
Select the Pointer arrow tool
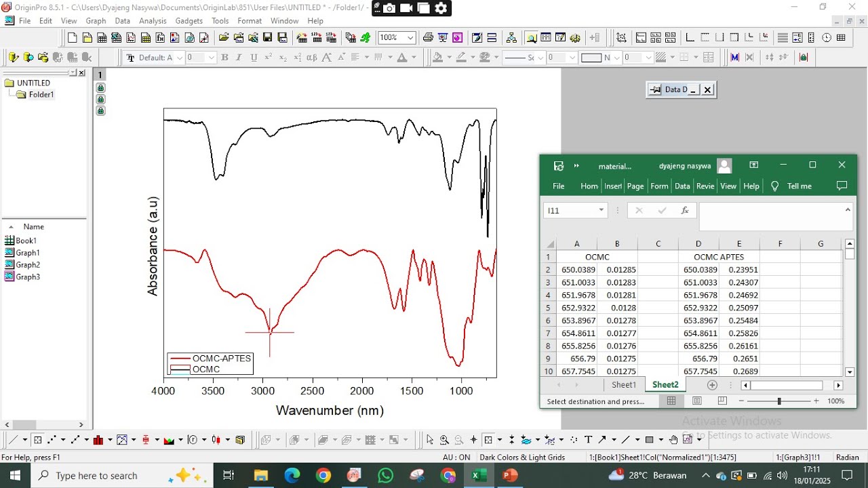(429, 440)
